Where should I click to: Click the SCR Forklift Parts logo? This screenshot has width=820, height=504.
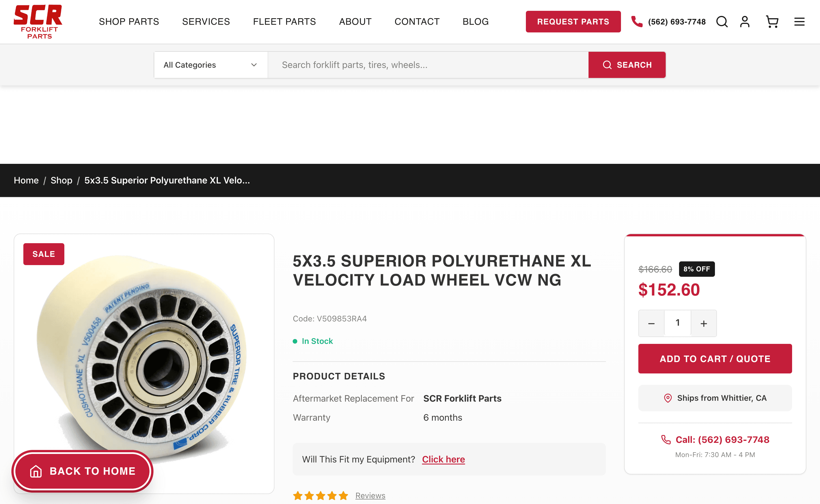(38, 22)
